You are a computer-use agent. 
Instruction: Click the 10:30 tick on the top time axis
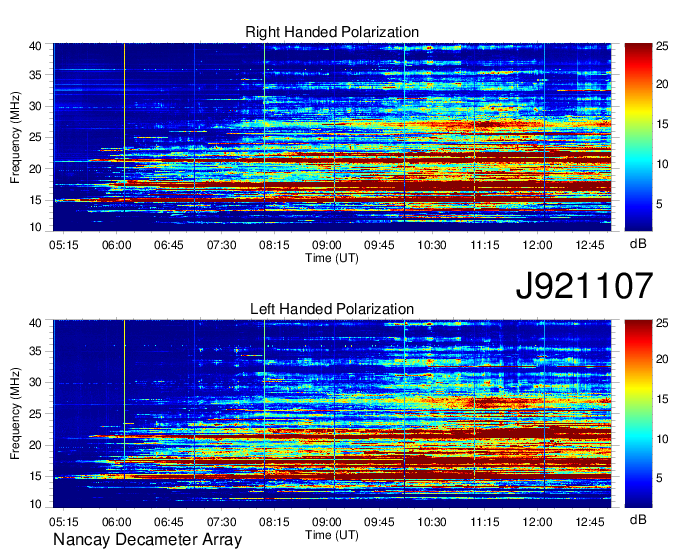pyautogui.click(x=432, y=245)
